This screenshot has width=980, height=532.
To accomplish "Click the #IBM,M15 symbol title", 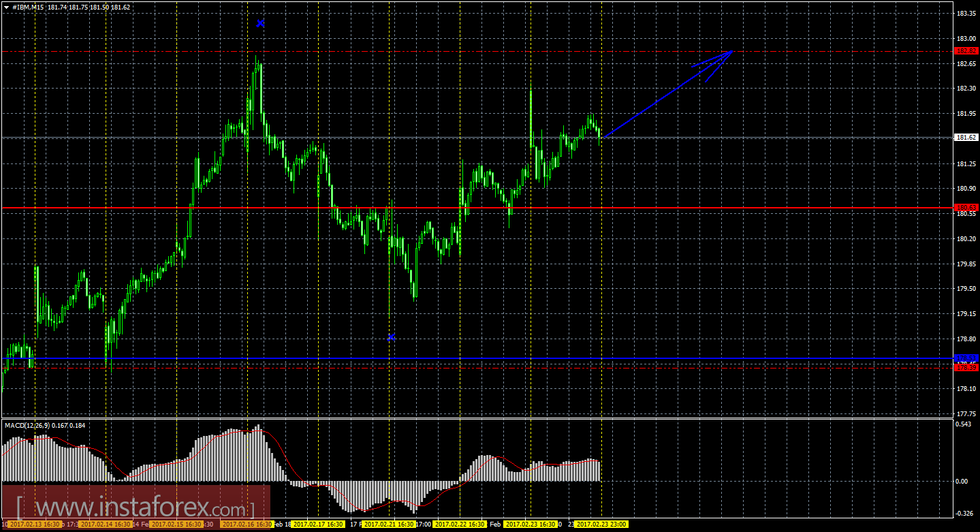I will tap(29, 7).
